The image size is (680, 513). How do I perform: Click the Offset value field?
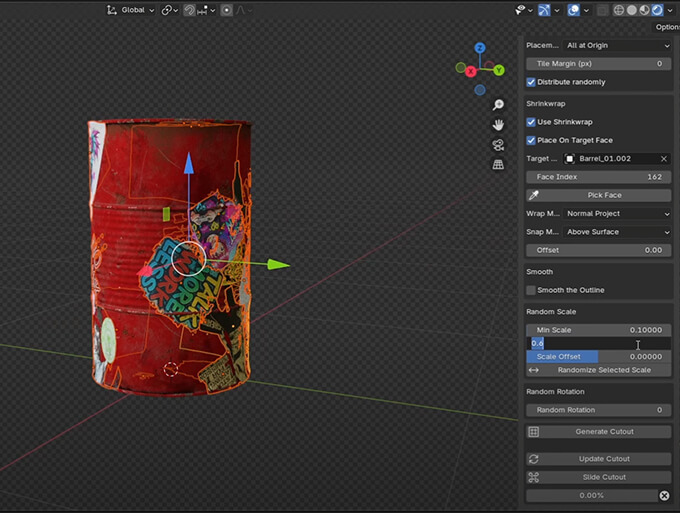pyautogui.click(x=598, y=250)
